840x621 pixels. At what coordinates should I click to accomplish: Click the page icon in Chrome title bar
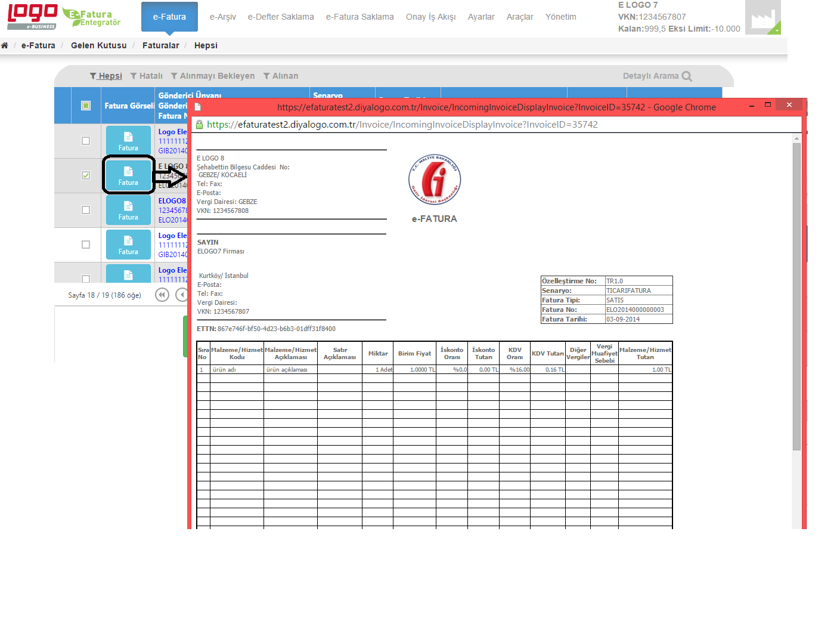point(198,107)
